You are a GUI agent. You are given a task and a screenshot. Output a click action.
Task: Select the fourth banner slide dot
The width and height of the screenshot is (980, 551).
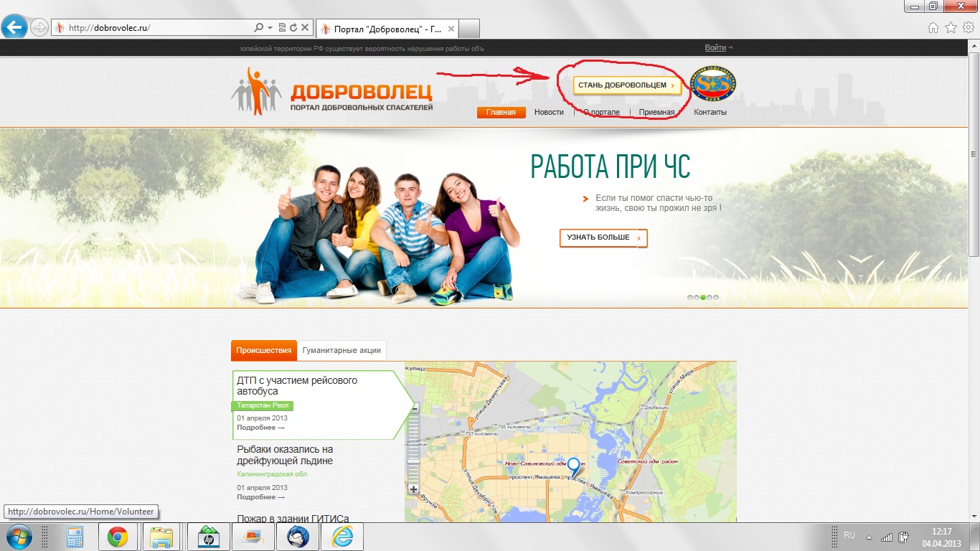click(710, 297)
